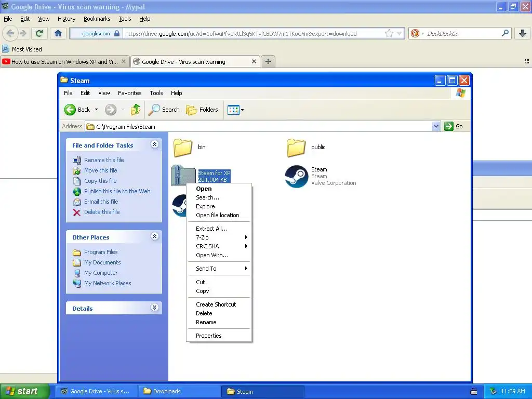This screenshot has width=532, height=399.
Task: Click Publish this file to the Web
Action: 117,191
